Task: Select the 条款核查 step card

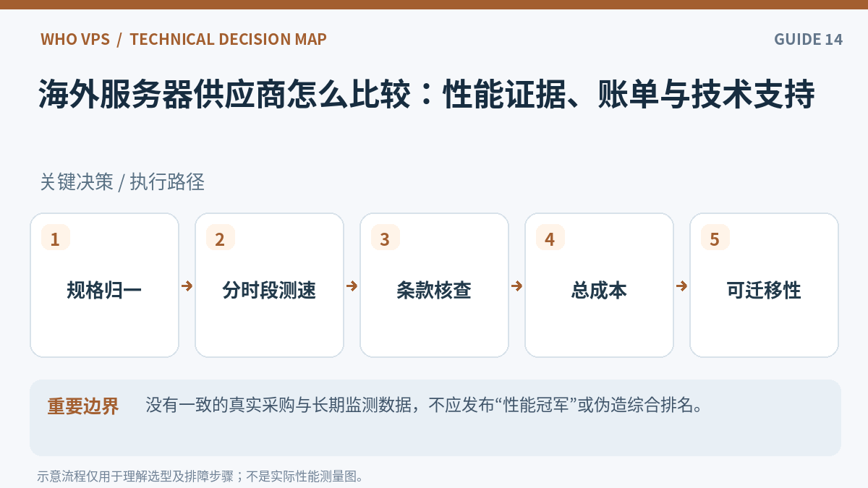Action: (x=434, y=285)
